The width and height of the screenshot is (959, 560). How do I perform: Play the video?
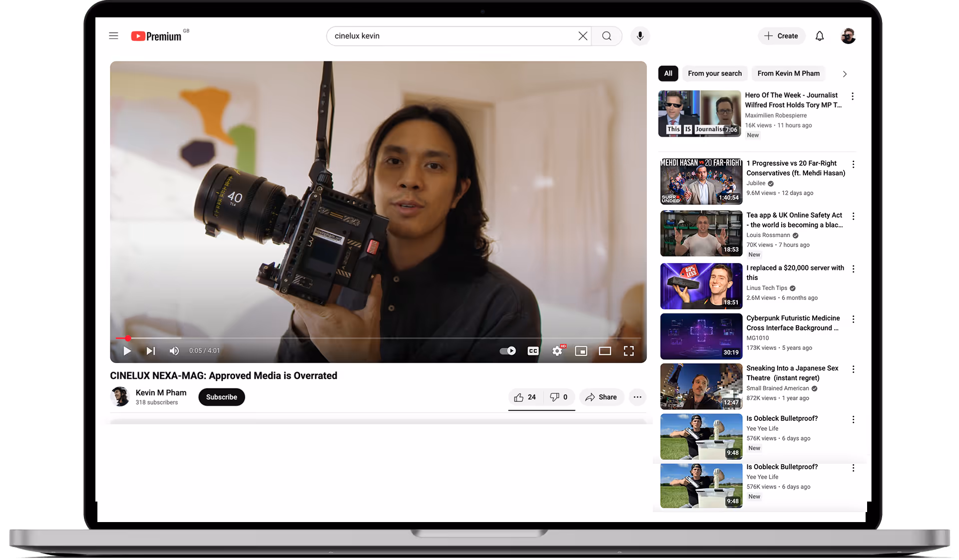tap(127, 351)
